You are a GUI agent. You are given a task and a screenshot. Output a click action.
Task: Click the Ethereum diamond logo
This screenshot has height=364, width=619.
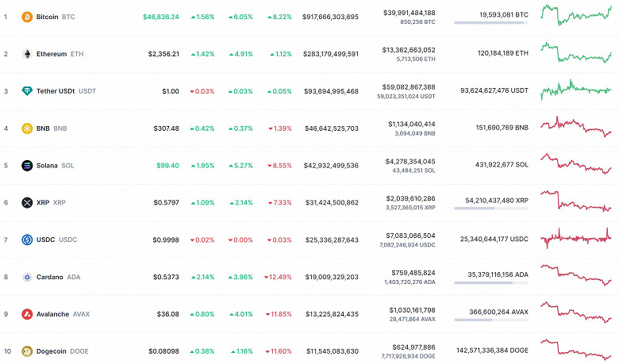coord(27,54)
